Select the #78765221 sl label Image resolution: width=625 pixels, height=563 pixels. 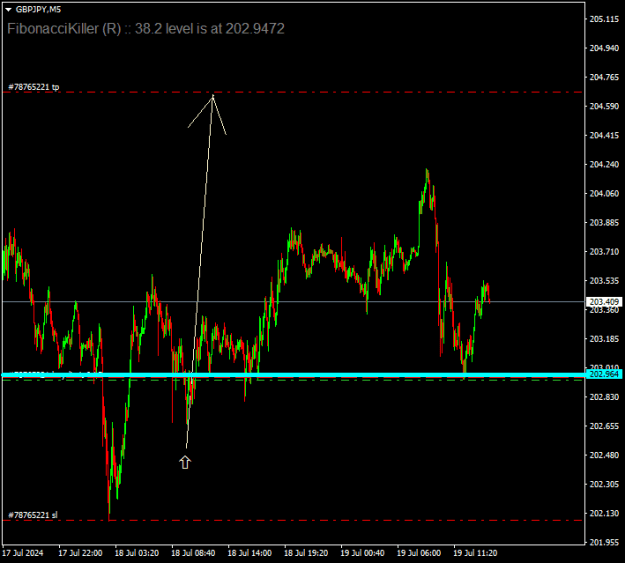[33, 515]
